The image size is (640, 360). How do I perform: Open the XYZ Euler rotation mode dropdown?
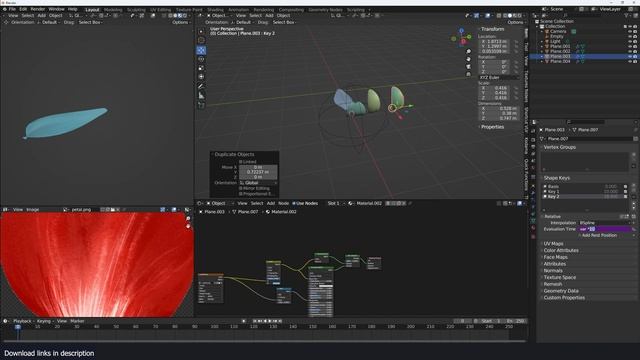[498, 78]
